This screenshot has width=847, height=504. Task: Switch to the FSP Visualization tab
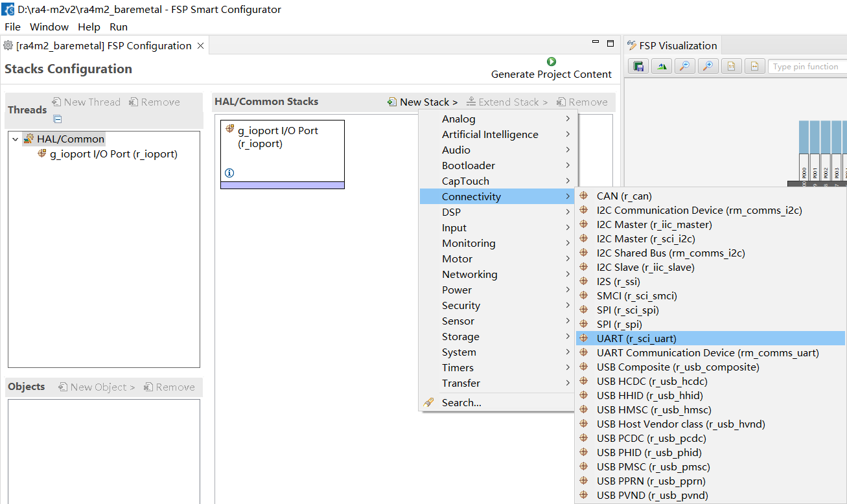[671, 45]
